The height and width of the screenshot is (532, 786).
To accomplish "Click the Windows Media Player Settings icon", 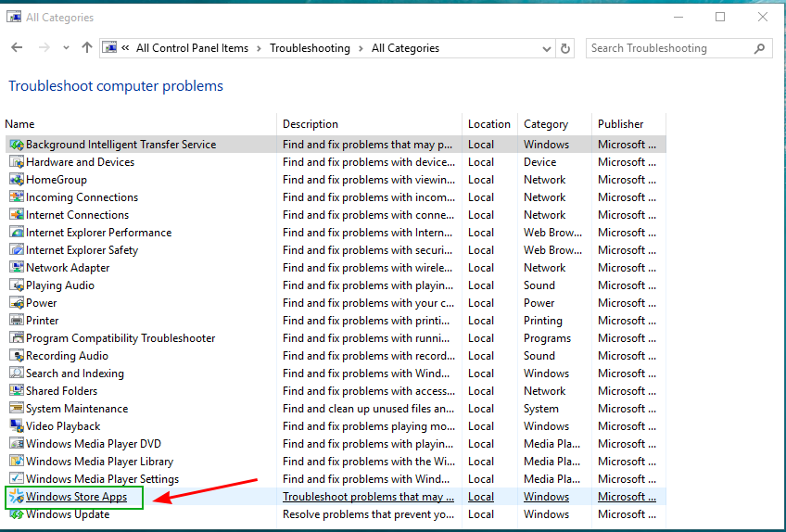I will tap(17, 479).
